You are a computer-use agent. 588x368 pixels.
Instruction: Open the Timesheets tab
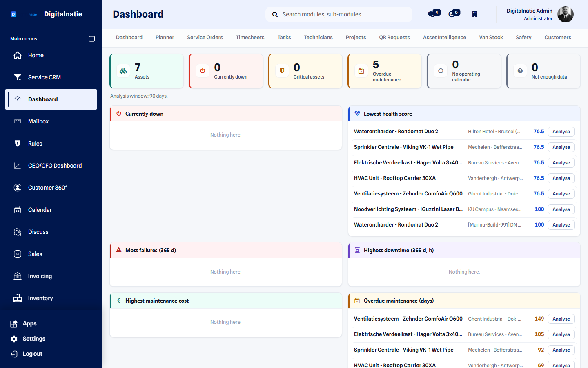250,37
